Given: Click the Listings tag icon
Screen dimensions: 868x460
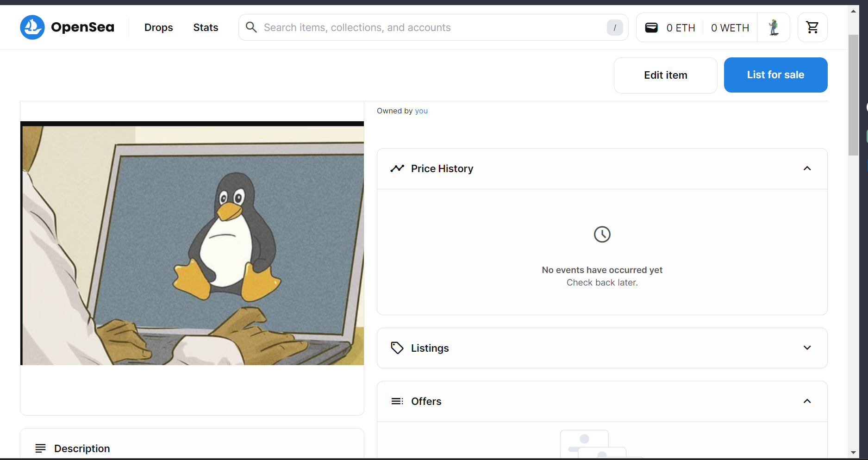Looking at the screenshot, I should coord(397,348).
